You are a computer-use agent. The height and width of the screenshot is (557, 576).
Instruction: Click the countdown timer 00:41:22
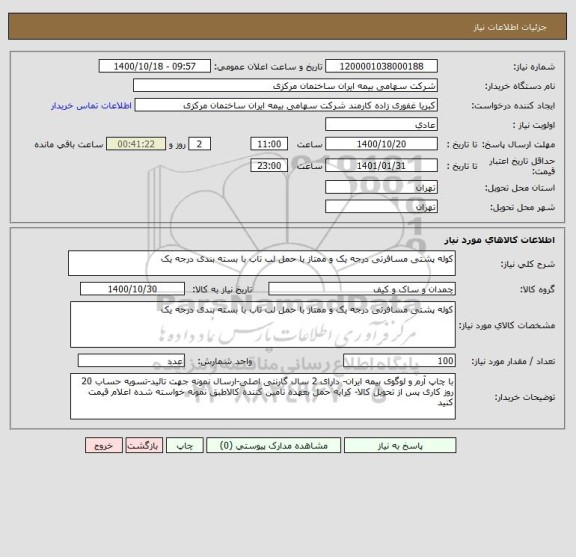pos(136,144)
